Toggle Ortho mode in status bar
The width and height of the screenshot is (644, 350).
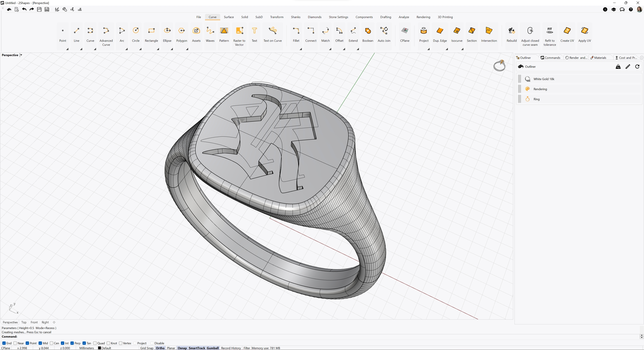point(160,348)
